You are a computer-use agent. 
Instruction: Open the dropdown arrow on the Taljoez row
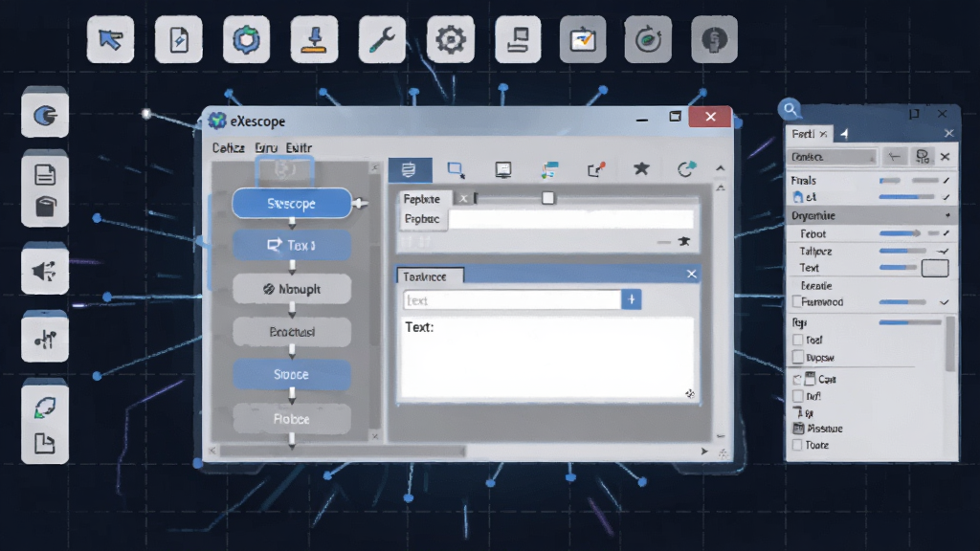pos(943,252)
